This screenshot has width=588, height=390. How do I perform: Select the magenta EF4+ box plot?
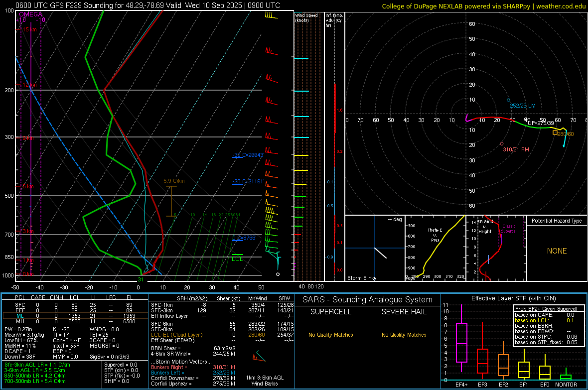point(461,338)
